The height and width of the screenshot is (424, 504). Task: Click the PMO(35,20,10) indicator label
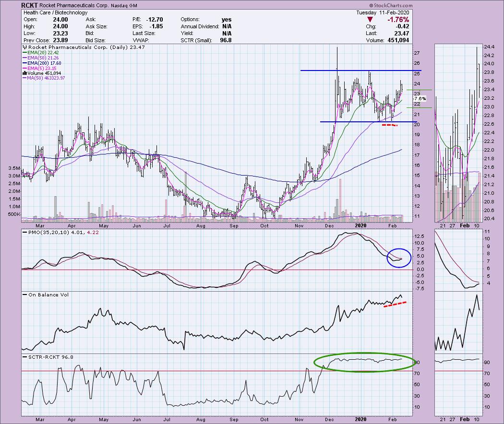(x=48, y=232)
